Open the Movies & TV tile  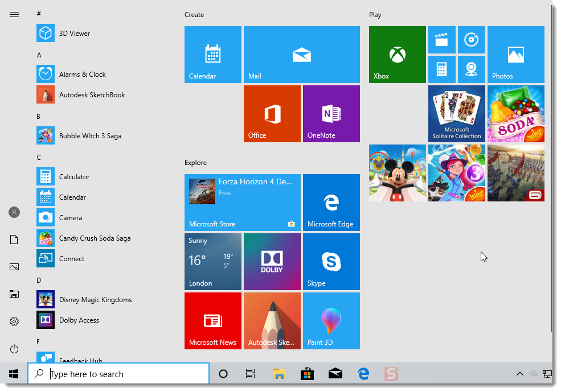tap(443, 40)
